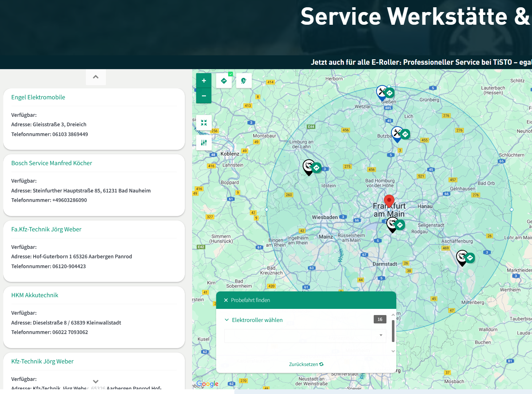Screen dimensions: 532x394
Task: Zoom out the map with minus button
Action: point(204,96)
